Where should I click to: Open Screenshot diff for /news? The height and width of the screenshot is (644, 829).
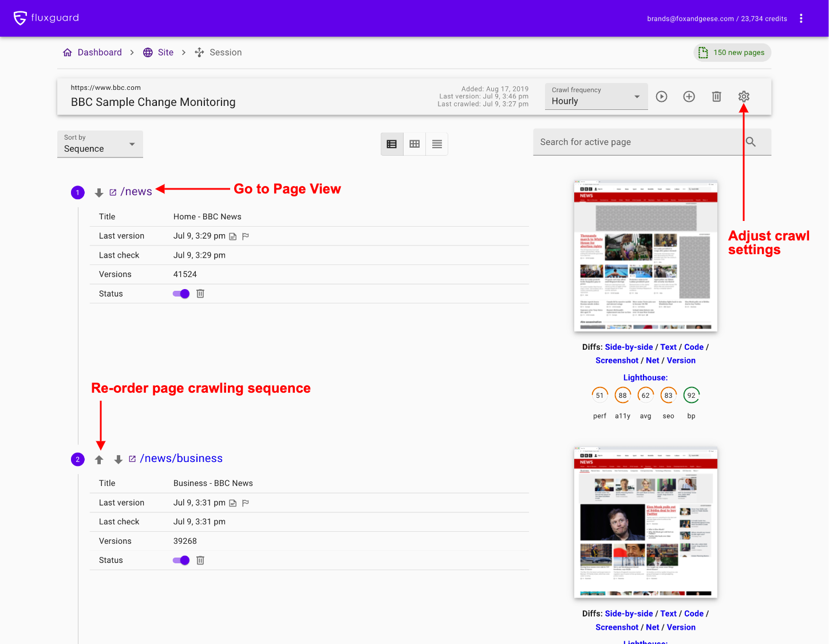[x=617, y=361]
